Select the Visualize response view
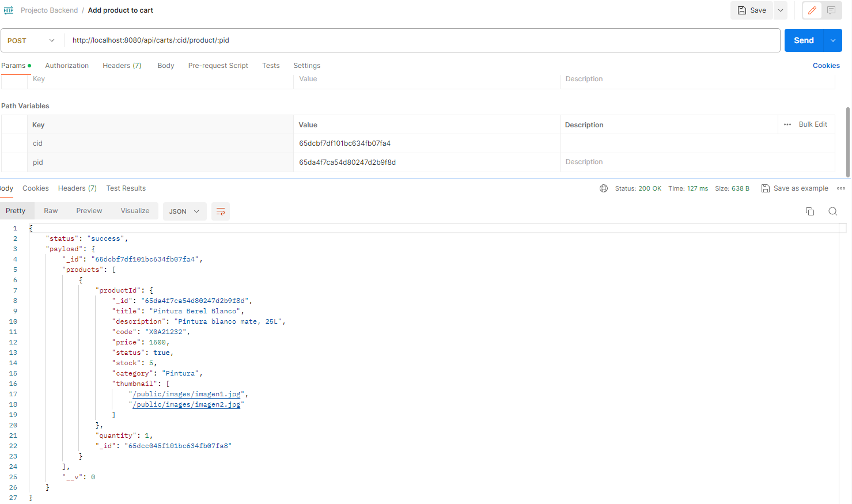Image resolution: width=852 pixels, height=504 pixels. (134, 210)
